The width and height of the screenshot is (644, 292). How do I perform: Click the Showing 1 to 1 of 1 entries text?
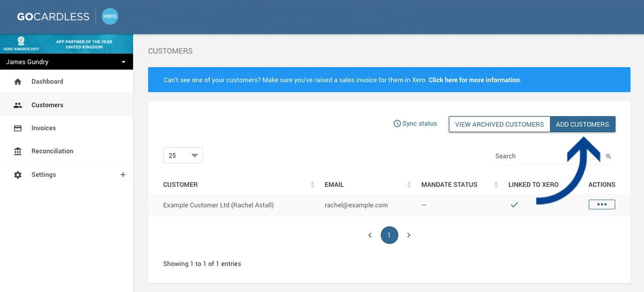[x=202, y=264]
